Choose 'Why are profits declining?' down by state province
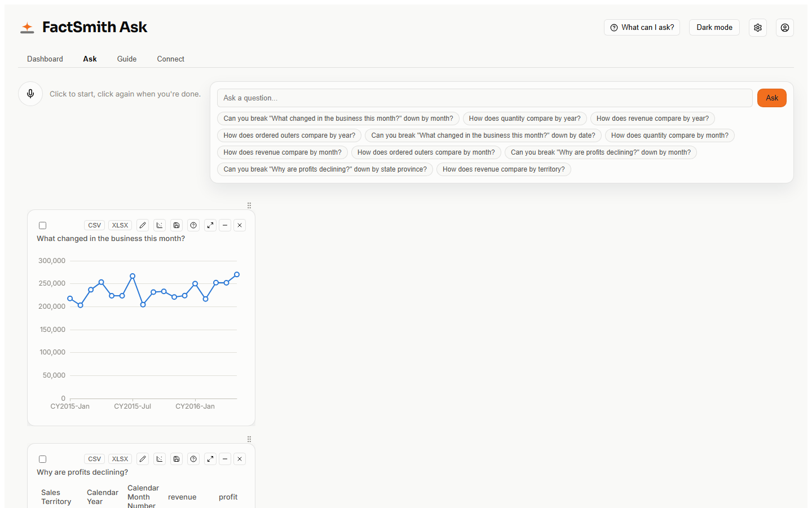The height and width of the screenshot is (508, 812). point(325,169)
